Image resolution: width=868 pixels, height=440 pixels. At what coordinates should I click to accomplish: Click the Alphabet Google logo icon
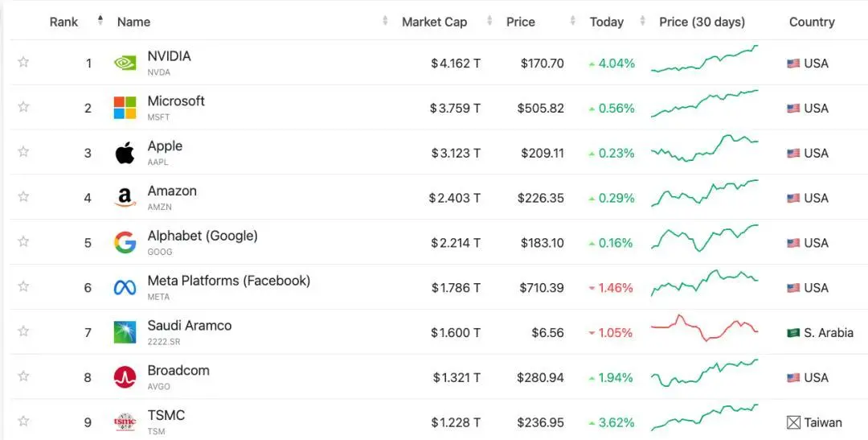point(125,243)
